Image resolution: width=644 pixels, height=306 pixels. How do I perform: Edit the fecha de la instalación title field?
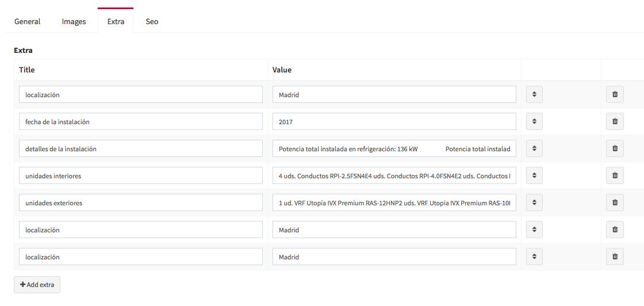click(140, 121)
